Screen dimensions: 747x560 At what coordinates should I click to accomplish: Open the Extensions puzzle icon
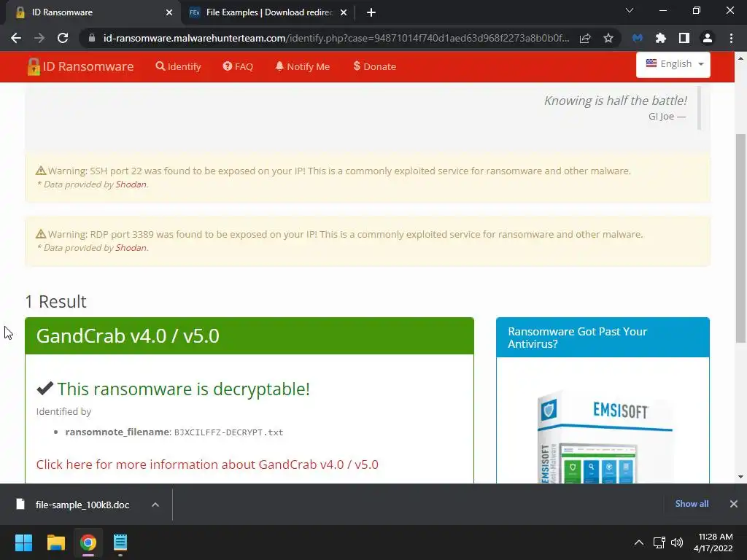(x=661, y=38)
